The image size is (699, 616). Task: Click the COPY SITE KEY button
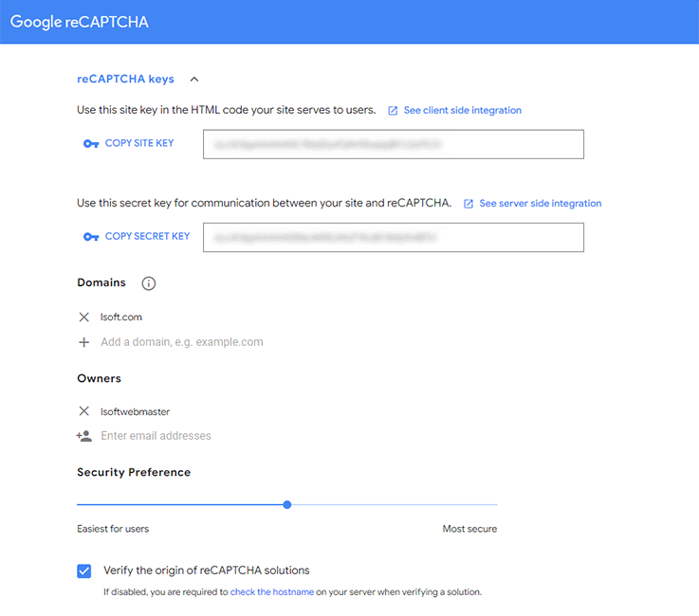pos(139,143)
